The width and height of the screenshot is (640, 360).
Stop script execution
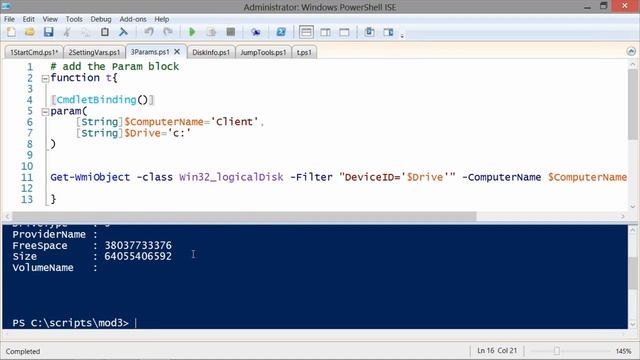231,32
